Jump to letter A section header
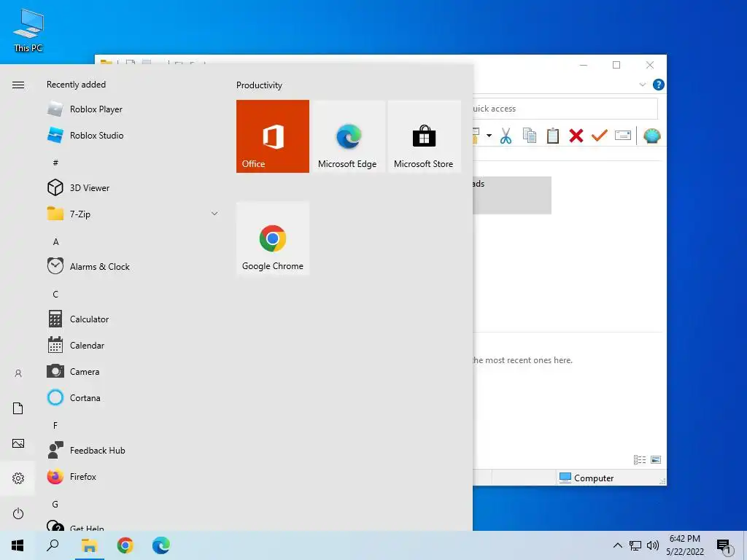Screen dimensions: 747x560 (x=55, y=241)
